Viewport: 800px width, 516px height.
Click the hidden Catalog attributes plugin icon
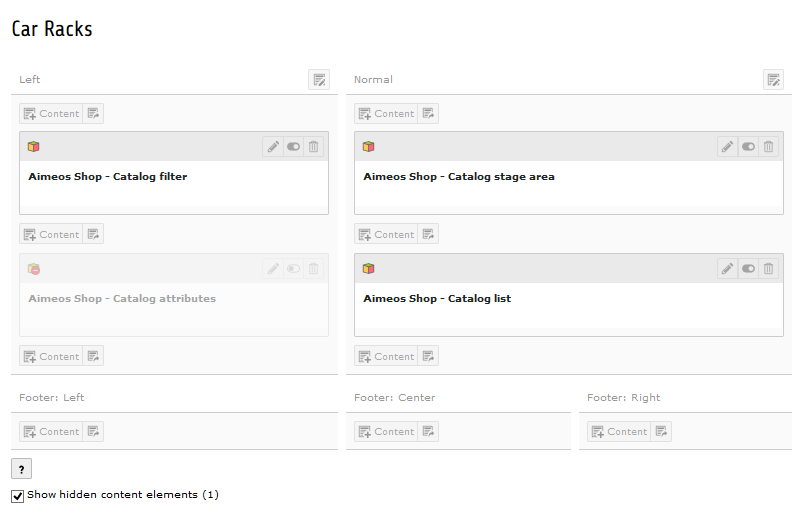pyautogui.click(x=34, y=269)
